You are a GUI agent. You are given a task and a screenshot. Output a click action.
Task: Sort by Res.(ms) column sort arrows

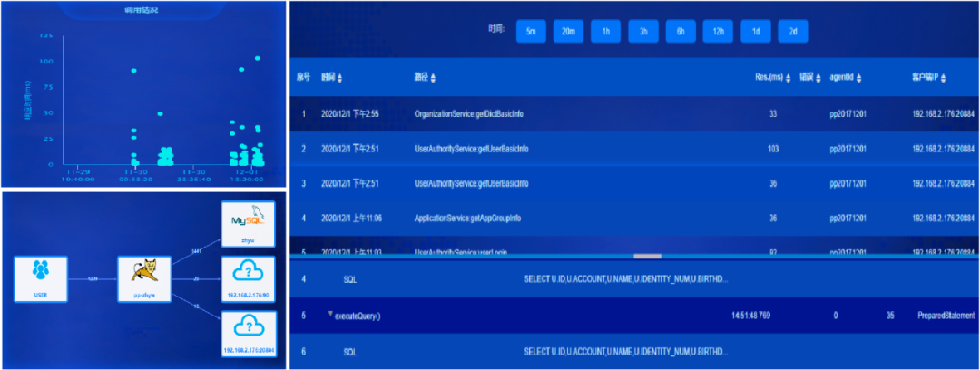click(789, 78)
